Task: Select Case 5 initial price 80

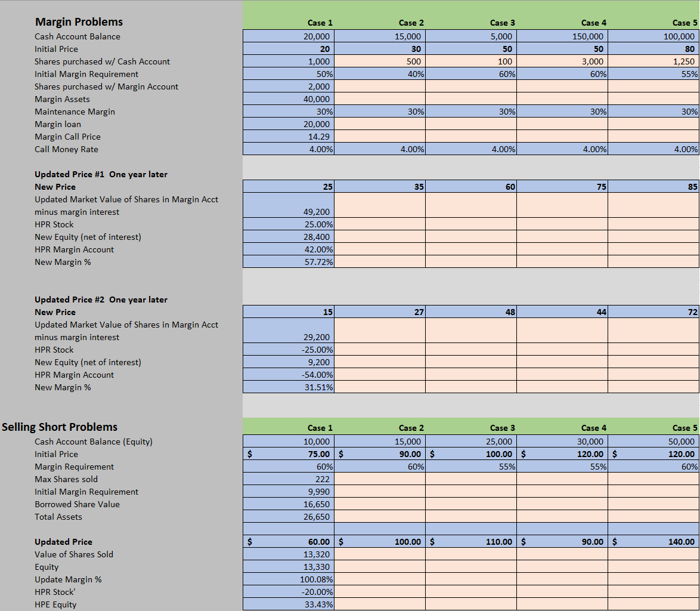Action: point(653,49)
